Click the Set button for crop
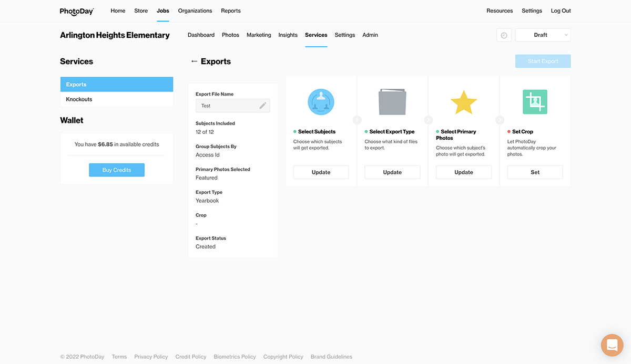Screen dimensions: 631x364 click(x=535, y=172)
